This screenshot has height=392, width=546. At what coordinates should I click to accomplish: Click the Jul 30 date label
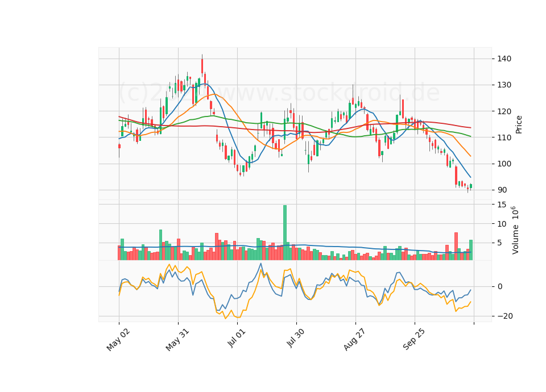point(296,337)
